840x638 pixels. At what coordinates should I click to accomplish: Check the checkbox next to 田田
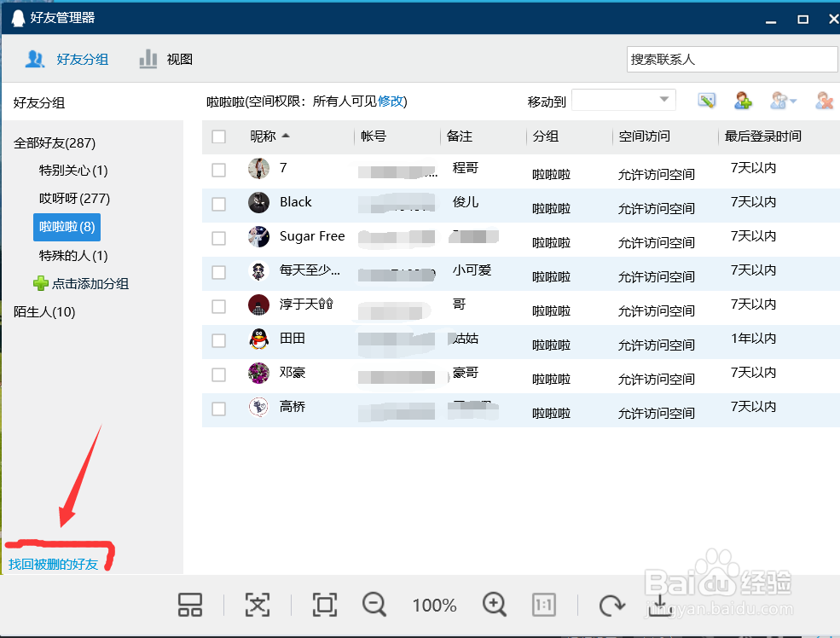[x=218, y=339]
